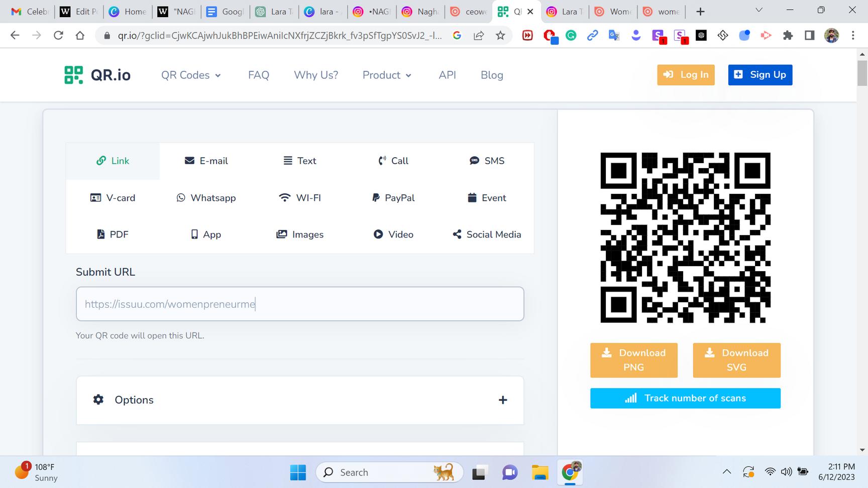868x488 pixels.
Task: Select the SMS QR type
Action: coord(487,161)
